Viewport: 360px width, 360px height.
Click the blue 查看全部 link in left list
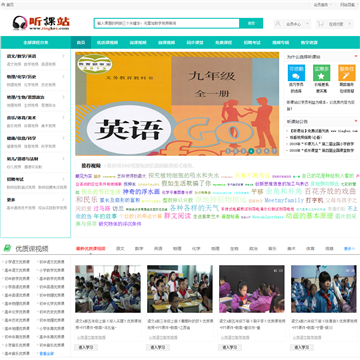tap(46, 353)
